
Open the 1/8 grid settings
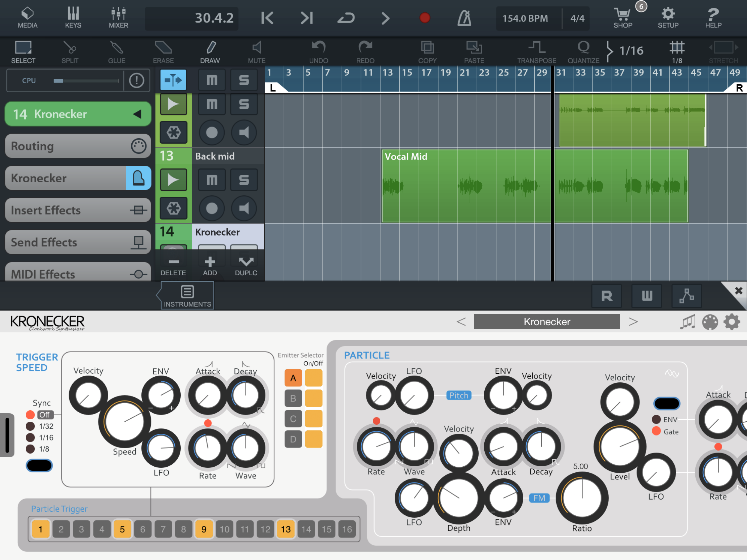click(677, 52)
